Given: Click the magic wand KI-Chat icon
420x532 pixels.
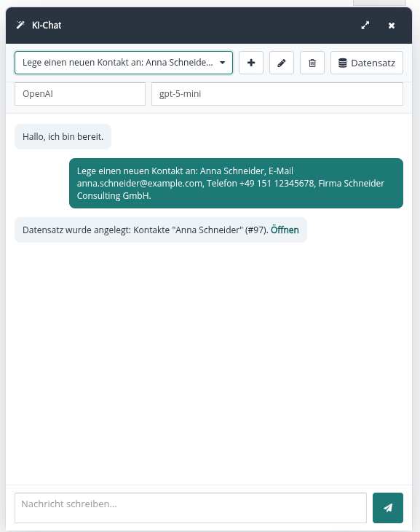Looking at the screenshot, I should [x=20, y=25].
